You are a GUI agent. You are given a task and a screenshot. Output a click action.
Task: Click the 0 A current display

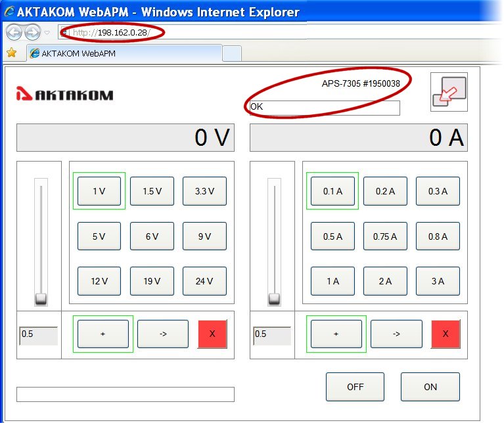[x=359, y=137]
